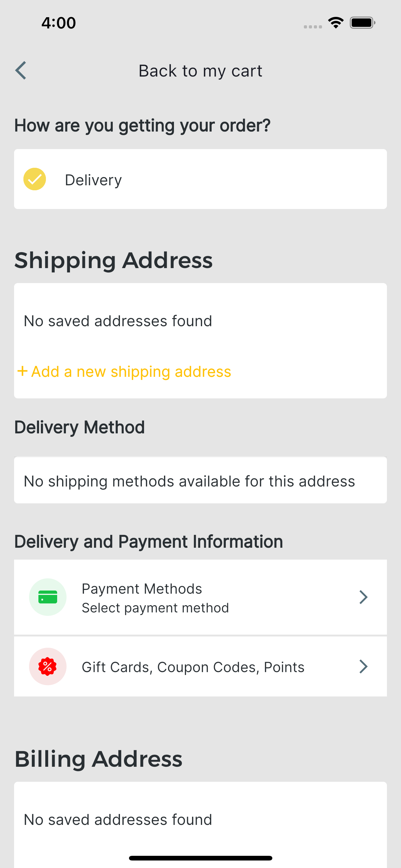Tap the green payment card icon
Screen dimensions: 401x868
tap(47, 597)
